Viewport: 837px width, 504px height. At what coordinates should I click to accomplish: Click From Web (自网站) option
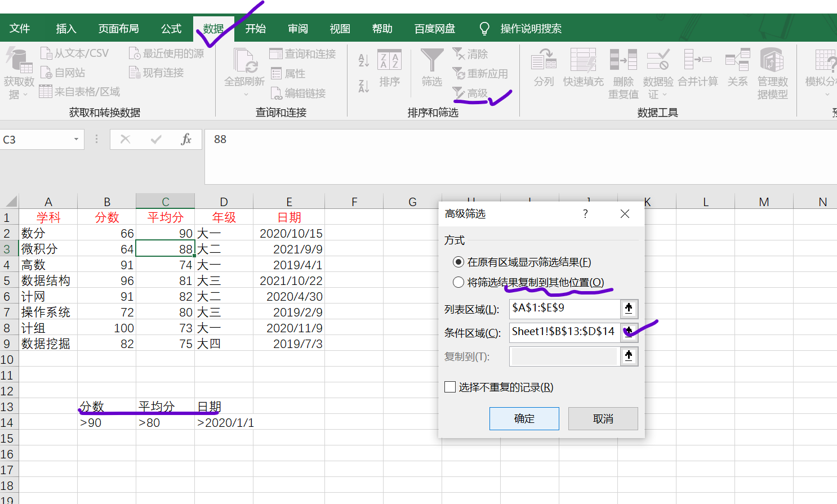point(63,73)
